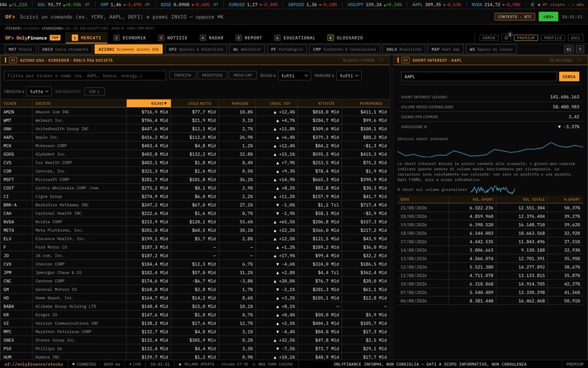The width and height of the screenshot is (588, 368).
Task: Sort the table by the Ricavi column
Action: [x=149, y=103]
